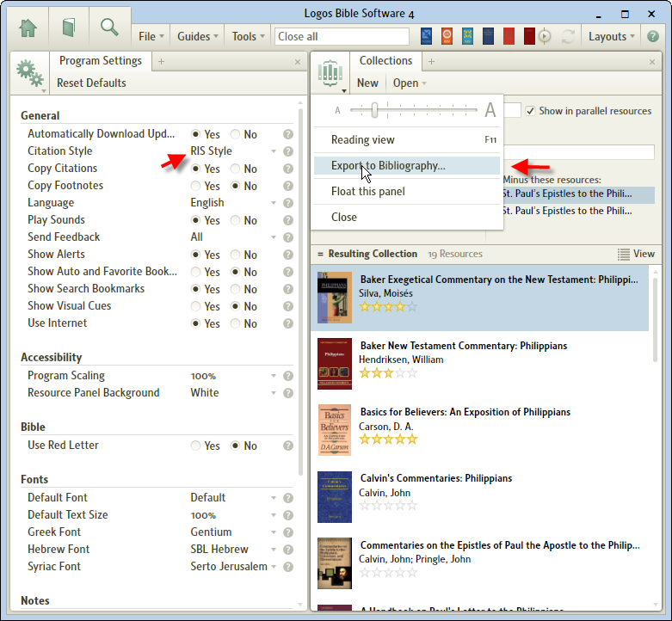
Task: Set Use Red Letter to Yes
Action: click(195, 446)
